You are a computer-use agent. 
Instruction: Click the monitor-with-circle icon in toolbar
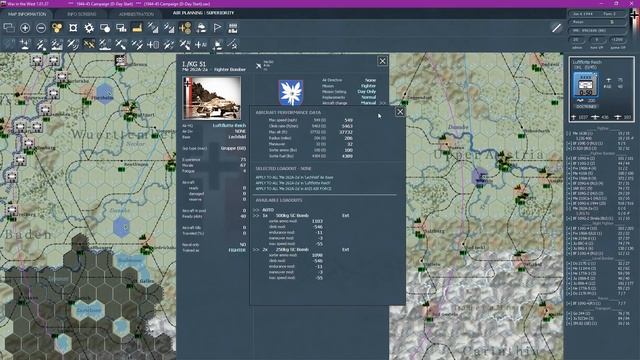click(x=105, y=28)
